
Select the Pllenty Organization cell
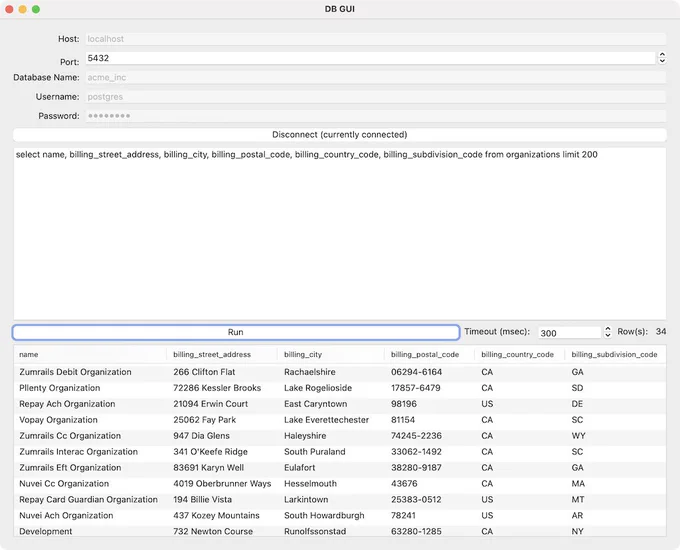point(59,388)
